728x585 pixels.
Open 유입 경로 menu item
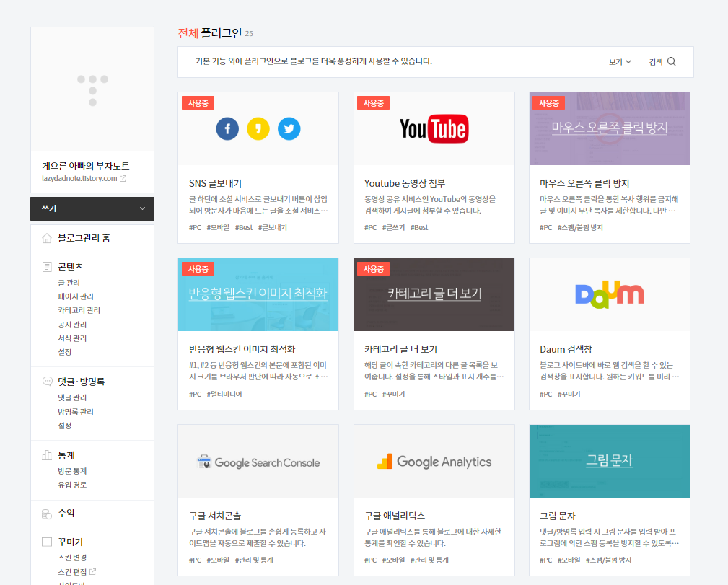point(72,485)
